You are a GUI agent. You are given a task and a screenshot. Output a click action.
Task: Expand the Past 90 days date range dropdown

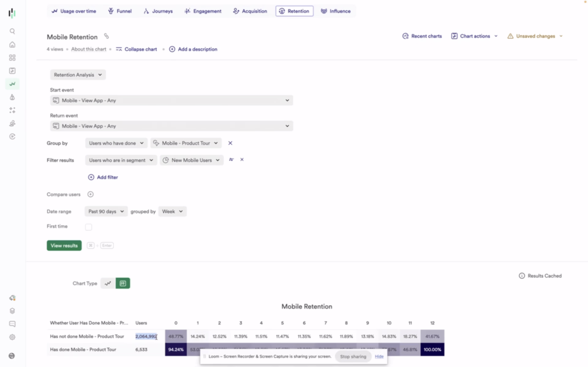(106, 211)
